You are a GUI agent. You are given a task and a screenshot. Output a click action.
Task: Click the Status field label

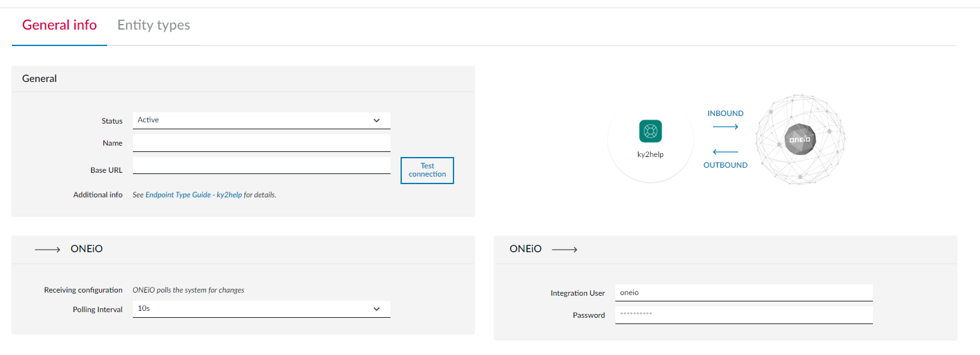point(112,121)
